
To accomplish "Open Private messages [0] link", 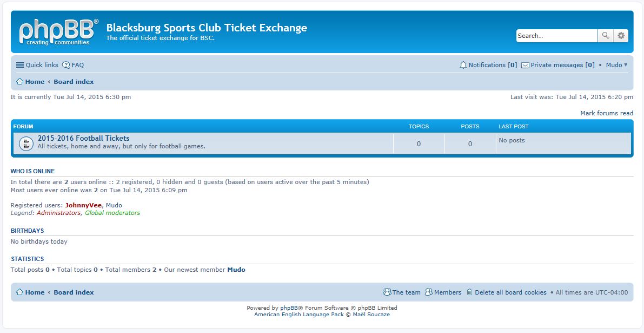I will click(x=558, y=65).
